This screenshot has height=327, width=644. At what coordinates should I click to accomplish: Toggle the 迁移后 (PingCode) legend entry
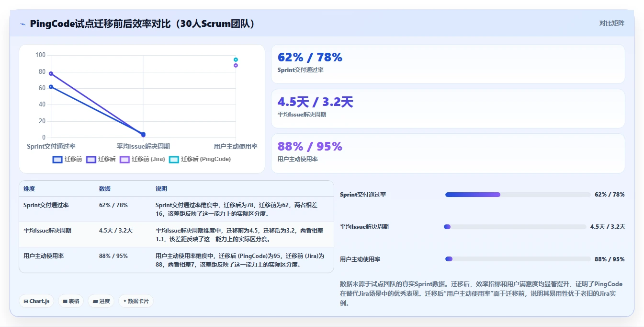pyautogui.click(x=200, y=159)
